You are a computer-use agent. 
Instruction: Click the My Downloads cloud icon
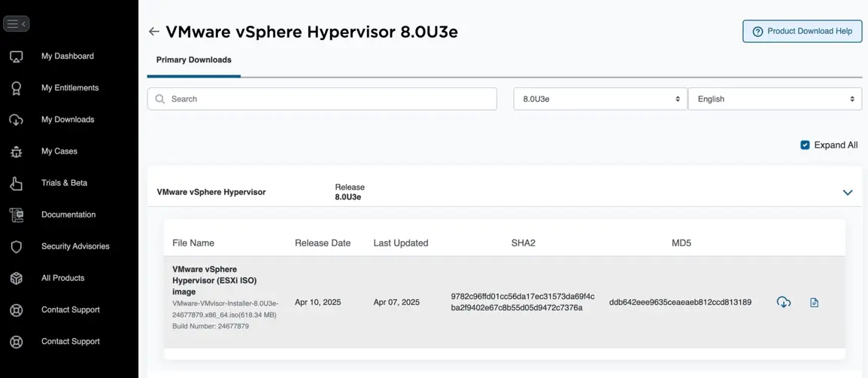point(17,120)
